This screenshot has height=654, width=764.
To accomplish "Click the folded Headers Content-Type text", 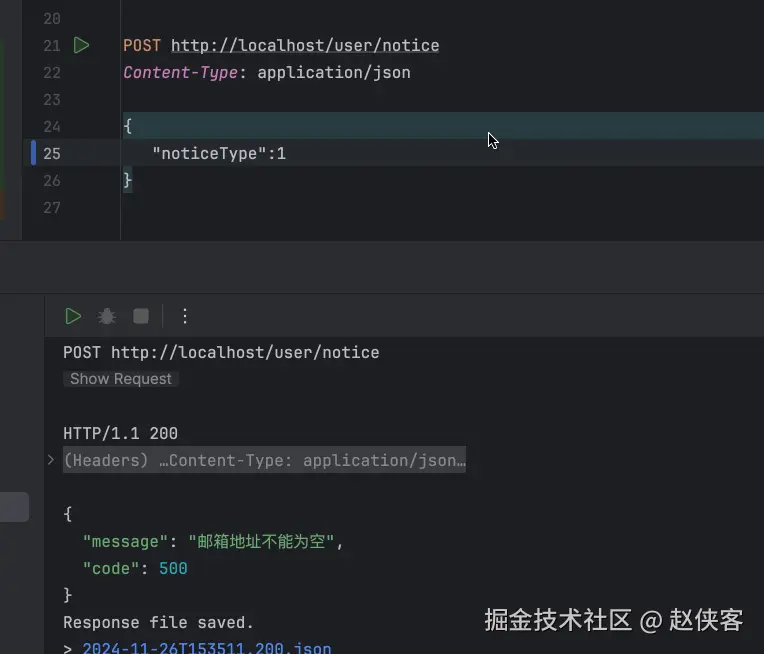I will pyautogui.click(x=265, y=461).
